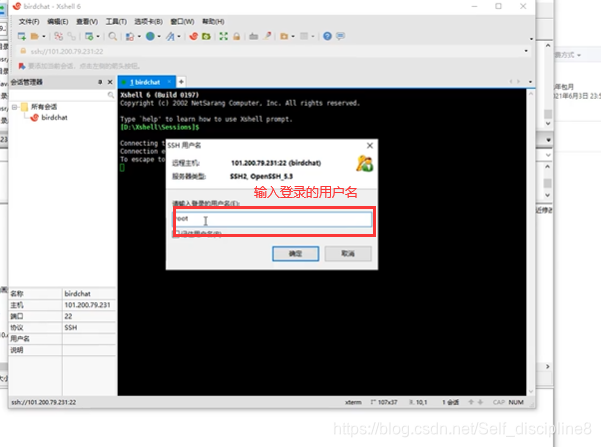Click the session manager search field
Image resolution: width=601 pixels, height=447 pixels.
pos(62,95)
